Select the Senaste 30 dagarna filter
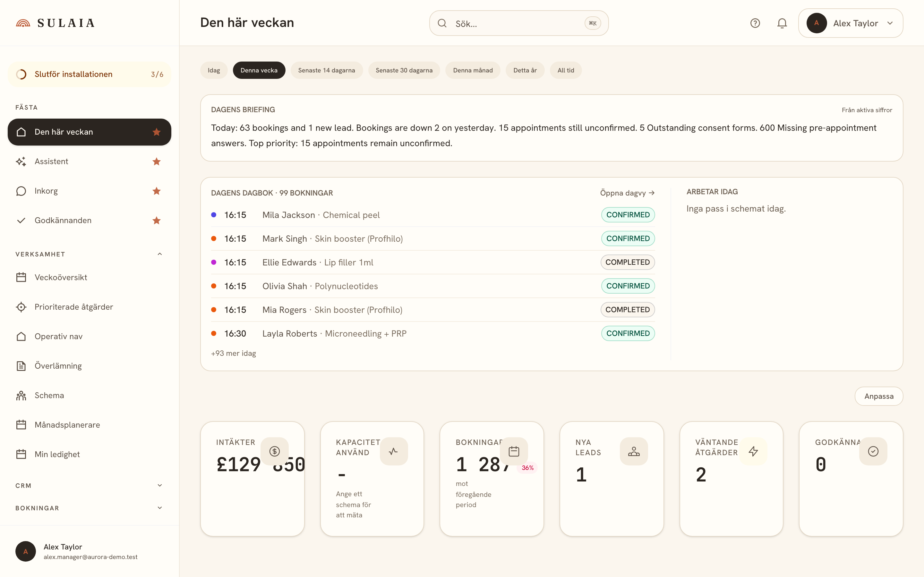Viewport: 924px width, 577px height. coord(404,70)
